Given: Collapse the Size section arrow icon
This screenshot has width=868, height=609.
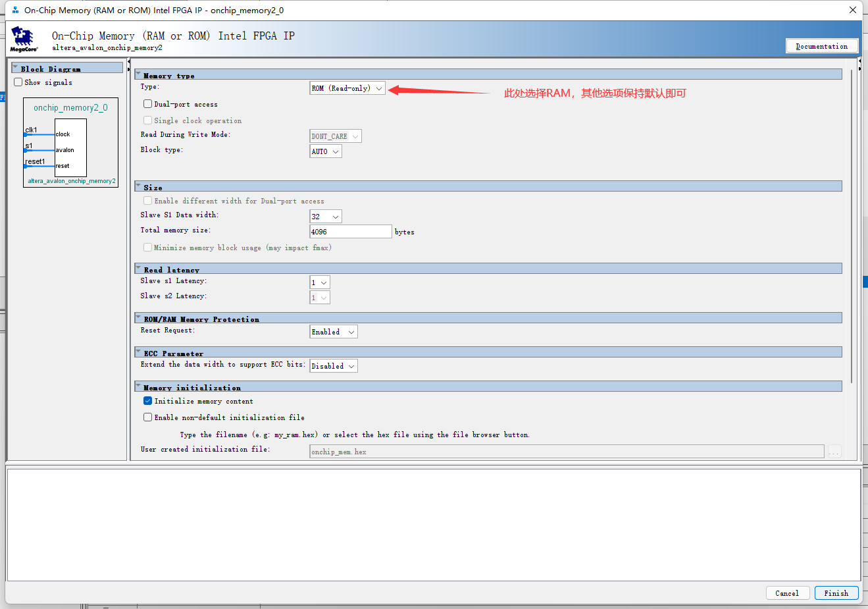Looking at the screenshot, I should pos(138,186).
